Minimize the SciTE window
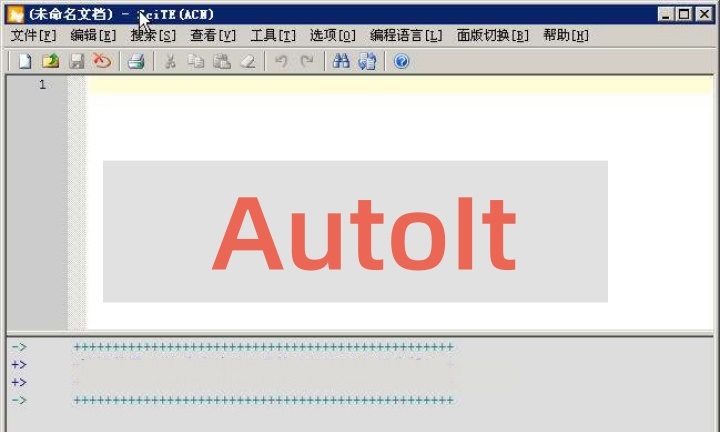The height and width of the screenshot is (432, 720). pyautogui.click(x=665, y=15)
